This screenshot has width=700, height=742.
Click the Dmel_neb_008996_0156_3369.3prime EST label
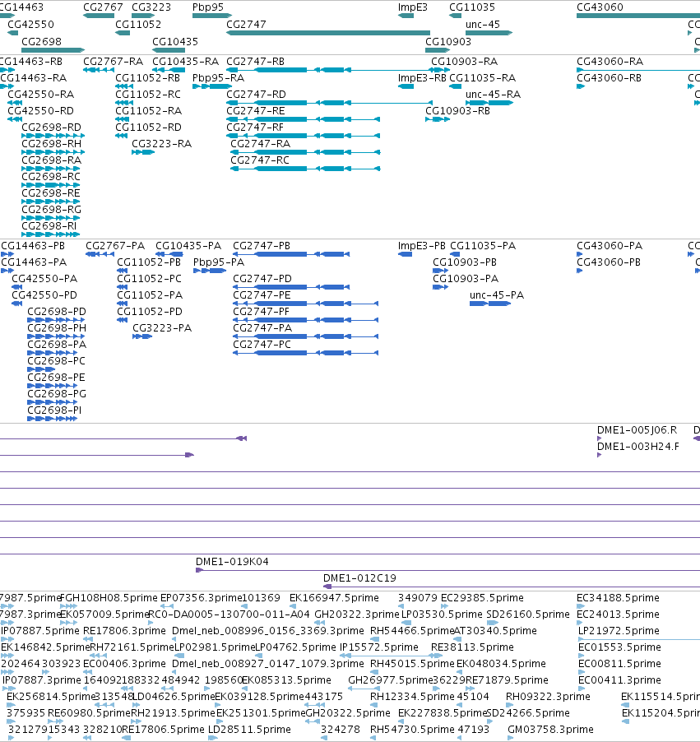(x=268, y=631)
